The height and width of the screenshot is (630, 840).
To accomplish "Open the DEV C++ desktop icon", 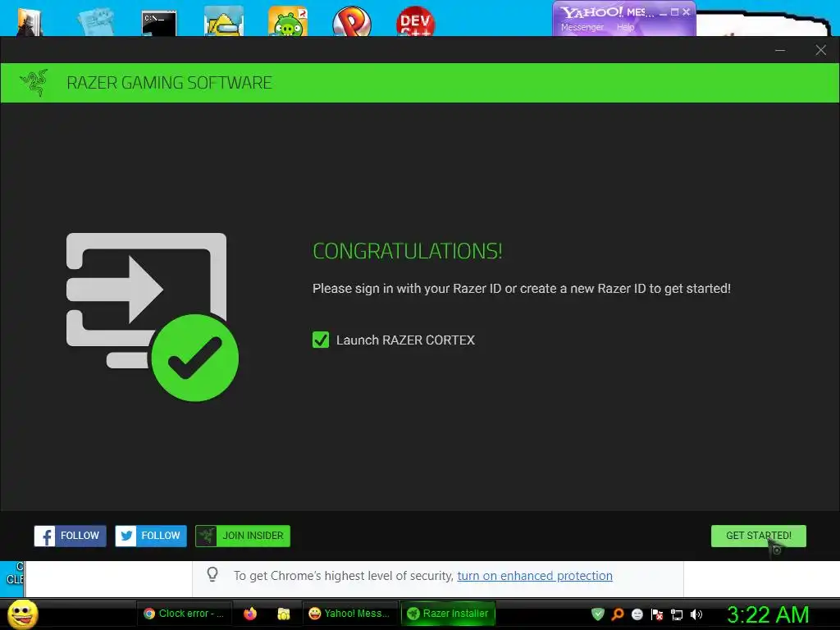I will [416, 21].
